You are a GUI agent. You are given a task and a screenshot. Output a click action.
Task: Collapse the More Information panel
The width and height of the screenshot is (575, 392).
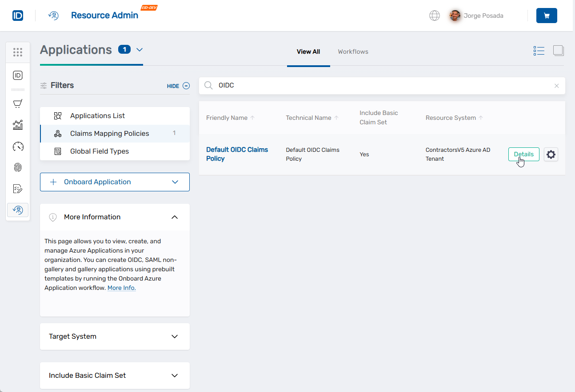tap(175, 217)
